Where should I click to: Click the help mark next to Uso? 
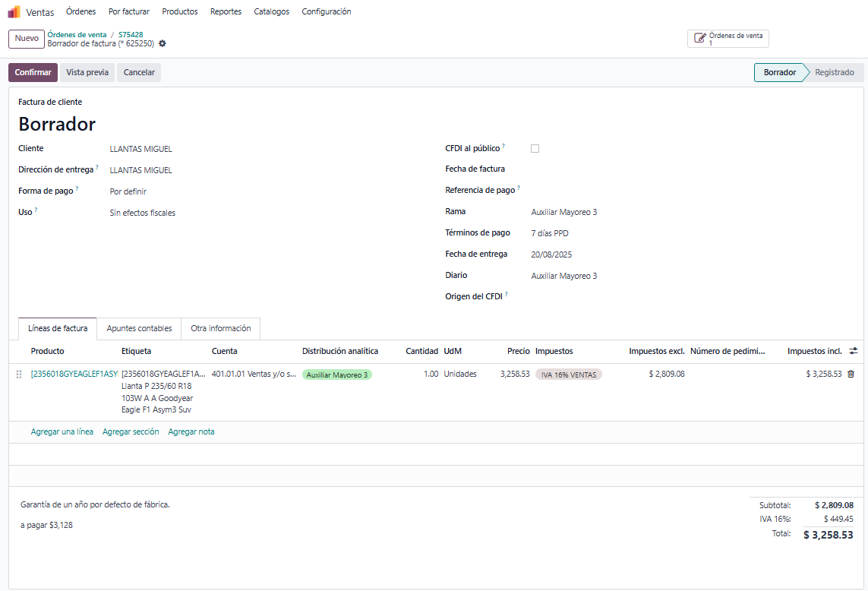pos(36,210)
